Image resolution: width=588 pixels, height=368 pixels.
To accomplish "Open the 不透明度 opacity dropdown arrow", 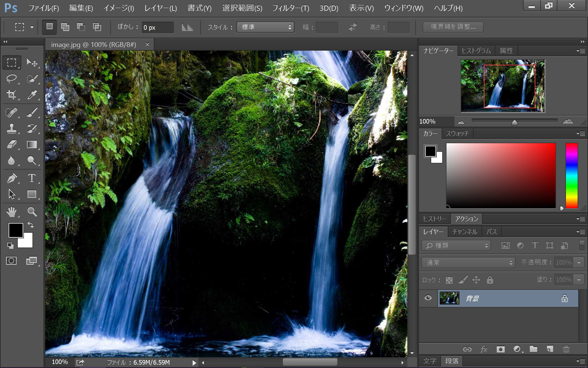I will point(579,263).
